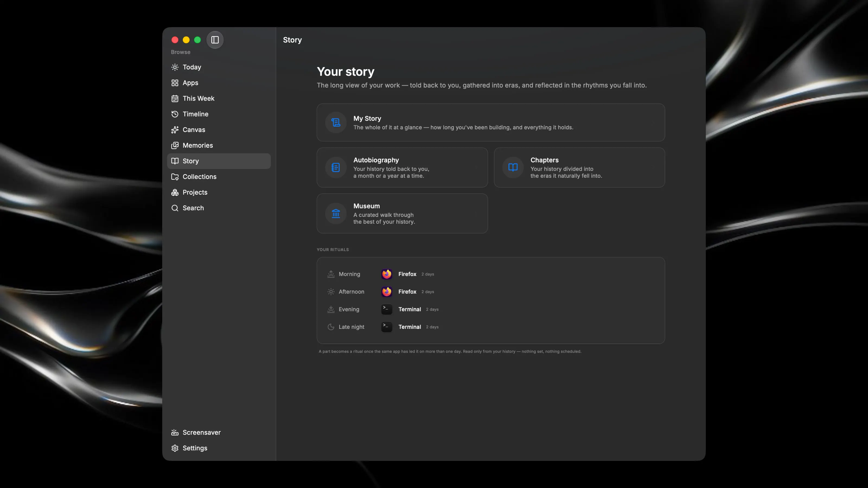Open Apps from the sidebar
Image resolution: width=868 pixels, height=488 pixels.
coord(219,83)
